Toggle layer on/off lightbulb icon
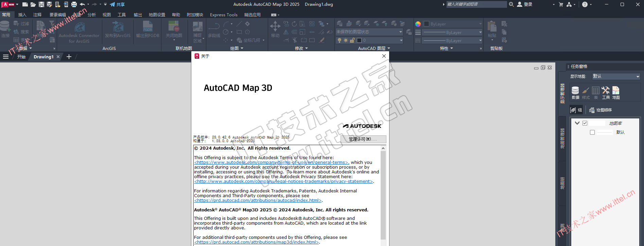This screenshot has width=644, height=246. point(339,40)
